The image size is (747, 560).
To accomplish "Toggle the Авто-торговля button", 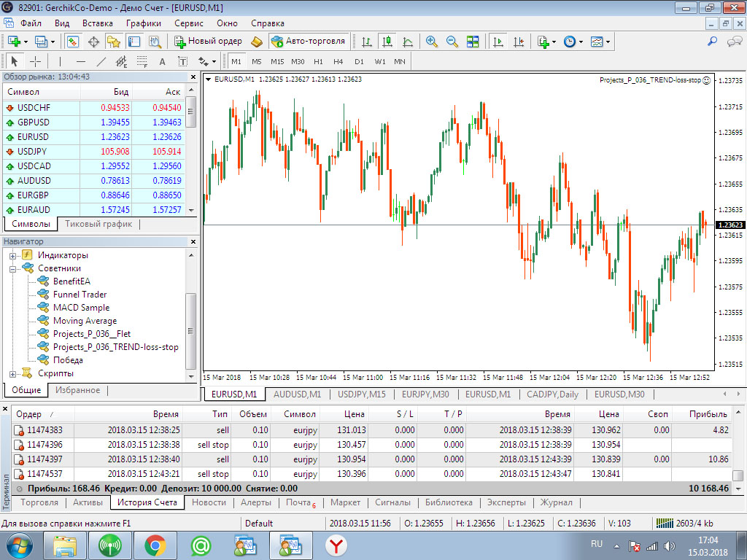I will (x=309, y=42).
